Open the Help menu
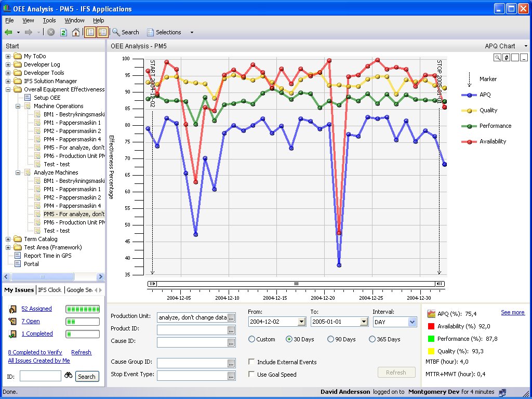The height and width of the screenshot is (399, 532). 98,20
